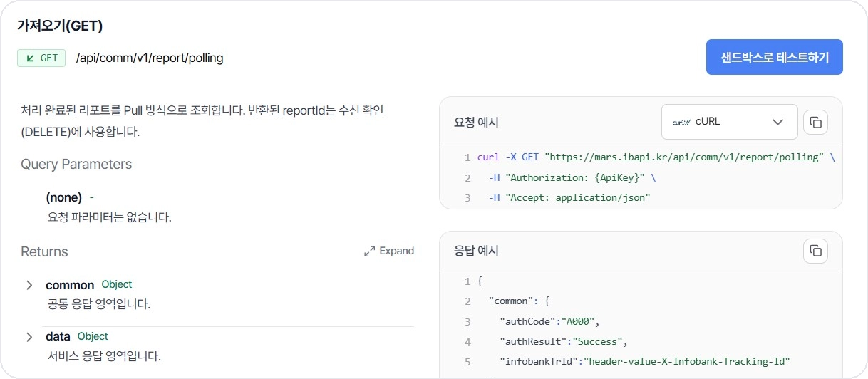Click the "common": { response line
Screen dimensions: 868x379
[520, 301]
